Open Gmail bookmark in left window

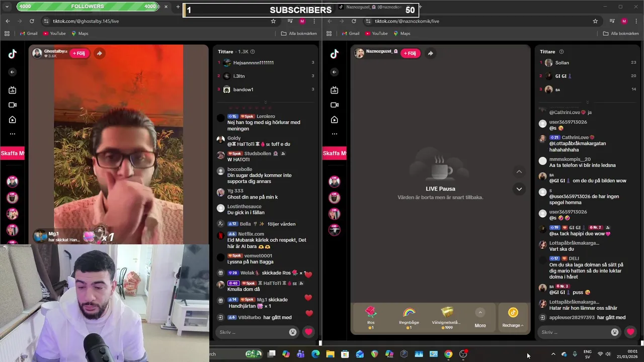point(28,34)
